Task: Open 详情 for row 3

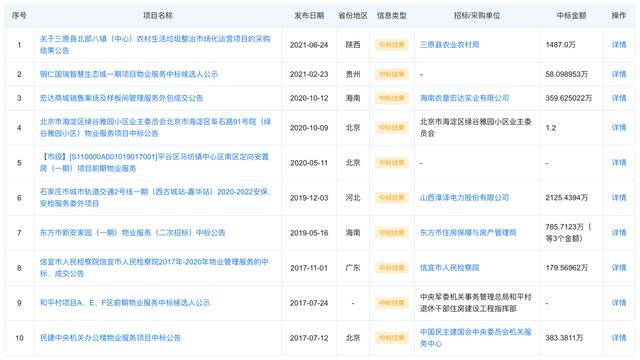Action: [x=619, y=98]
